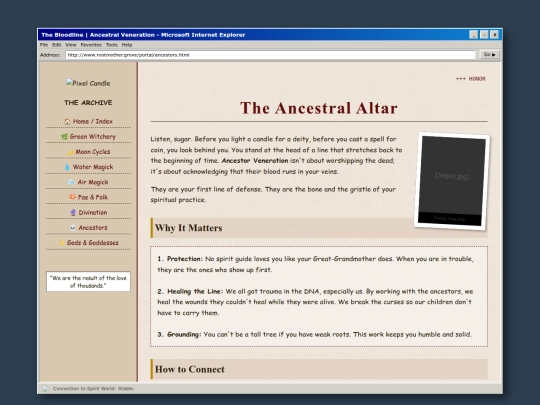Image resolution: width=540 pixels, height=405 pixels.
Task: Click the Why It Matters heading
Action: [188, 228]
